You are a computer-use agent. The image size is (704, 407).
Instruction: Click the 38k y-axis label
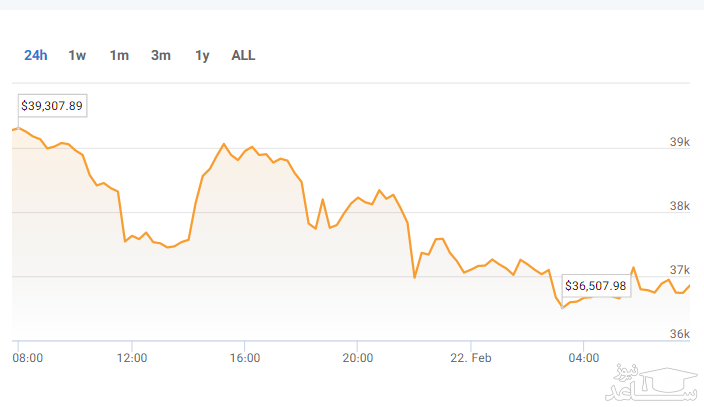point(680,206)
